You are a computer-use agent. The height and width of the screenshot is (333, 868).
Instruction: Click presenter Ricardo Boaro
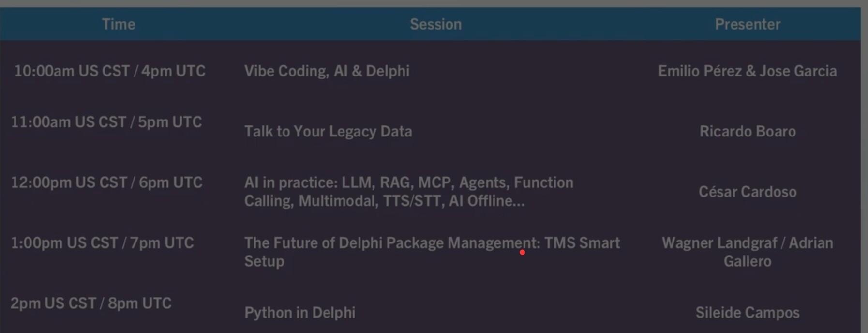pos(748,131)
